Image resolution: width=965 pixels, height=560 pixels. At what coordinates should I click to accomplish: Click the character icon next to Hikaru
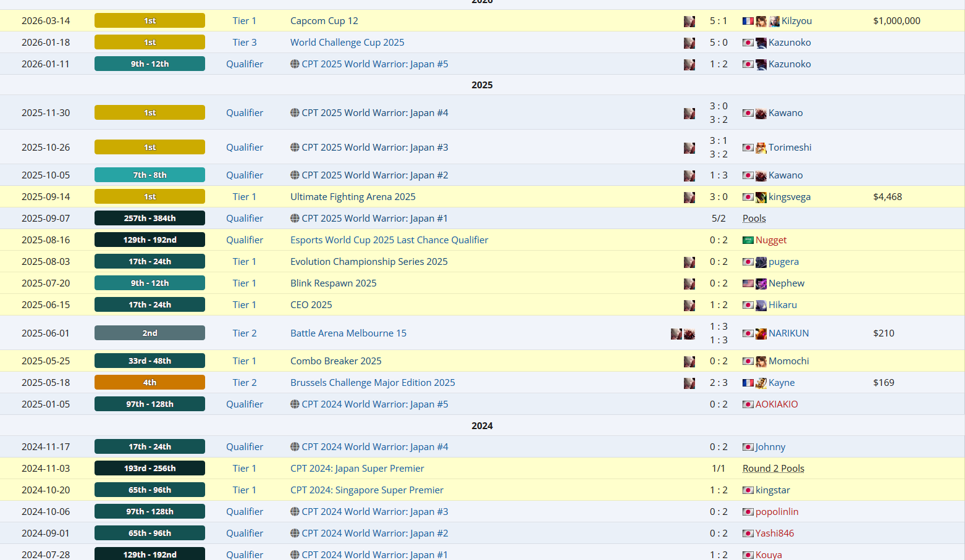tap(761, 306)
